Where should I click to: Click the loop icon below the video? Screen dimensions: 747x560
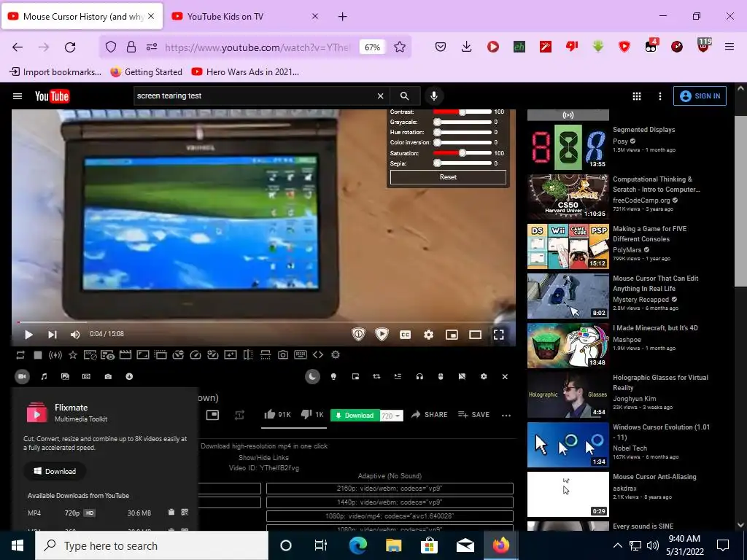tap(20, 355)
